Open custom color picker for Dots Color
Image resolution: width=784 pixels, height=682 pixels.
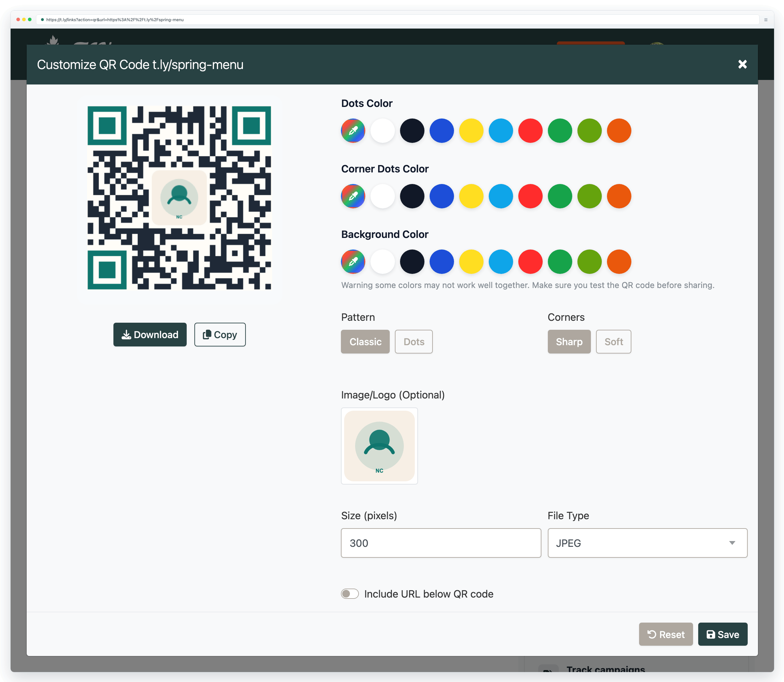353,131
